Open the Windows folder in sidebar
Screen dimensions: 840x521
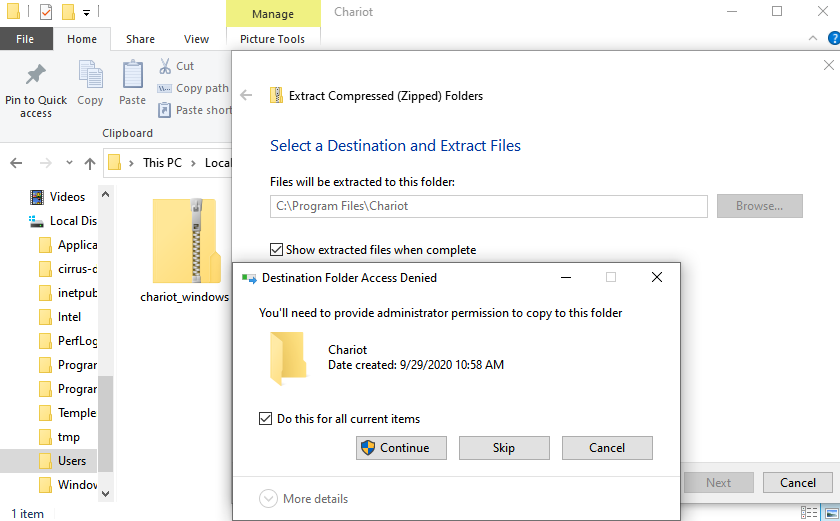tap(68, 485)
